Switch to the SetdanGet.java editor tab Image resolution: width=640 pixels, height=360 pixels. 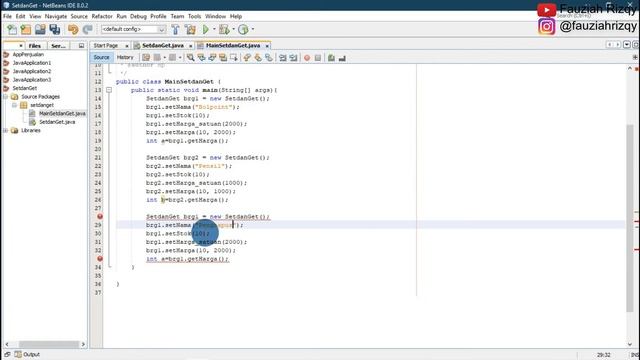[163, 46]
